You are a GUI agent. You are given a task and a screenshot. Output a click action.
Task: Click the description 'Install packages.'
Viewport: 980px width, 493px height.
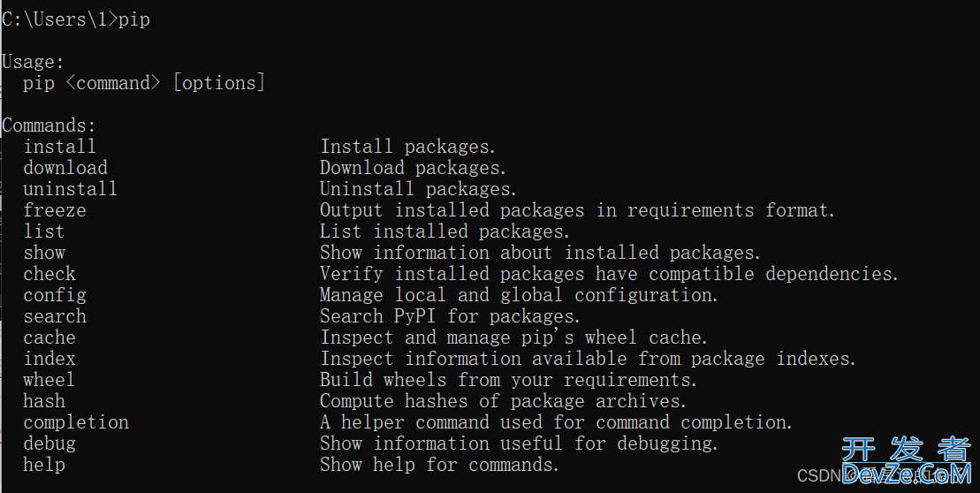(x=407, y=147)
